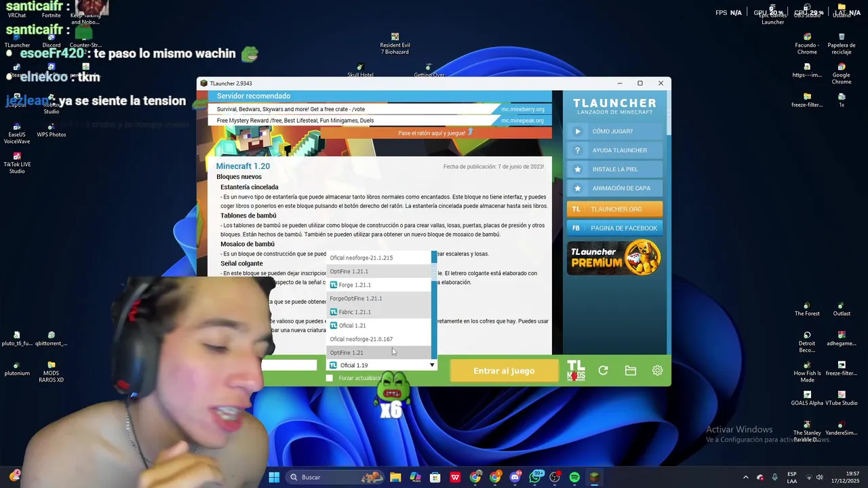Select Oficial neoforge-21.1.215 from version list

click(379, 258)
